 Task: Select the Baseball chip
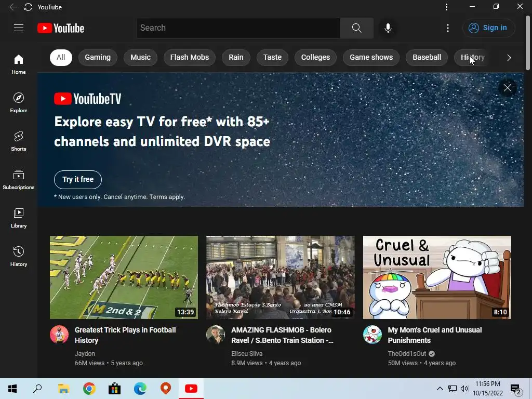coord(427,57)
